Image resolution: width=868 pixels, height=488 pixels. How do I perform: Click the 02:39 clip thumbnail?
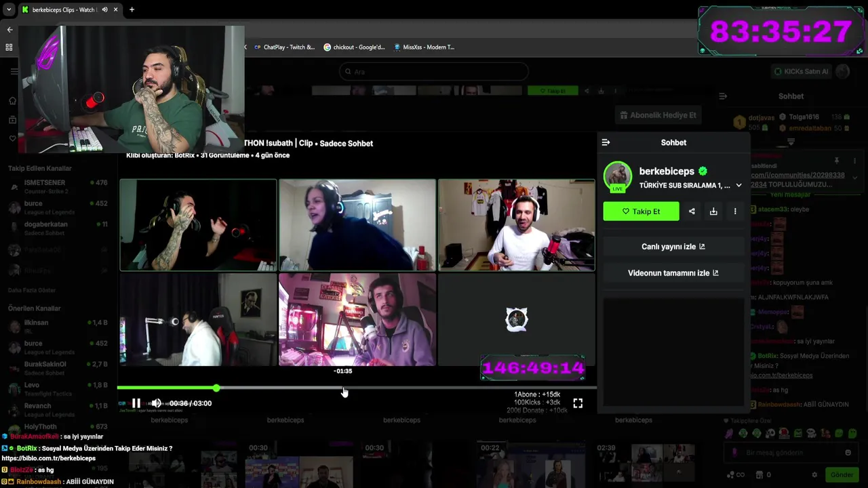click(x=646, y=463)
